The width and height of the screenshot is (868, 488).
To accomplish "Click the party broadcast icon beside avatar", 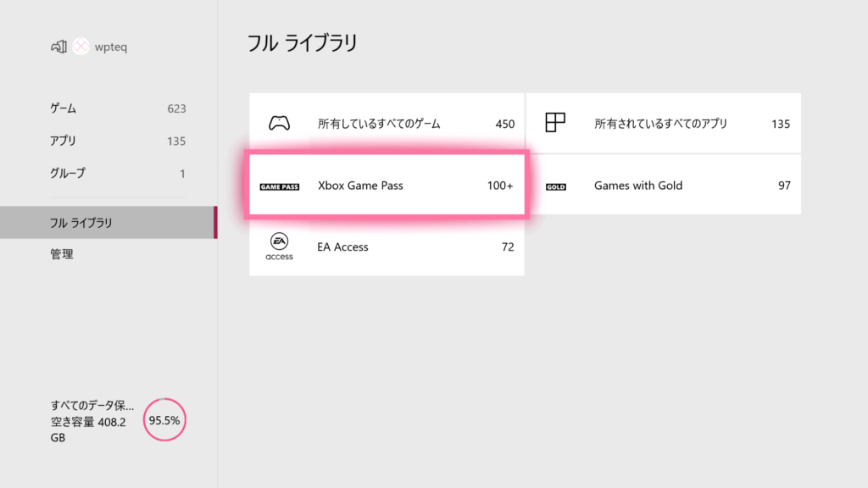I will click(x=58, y=47).
